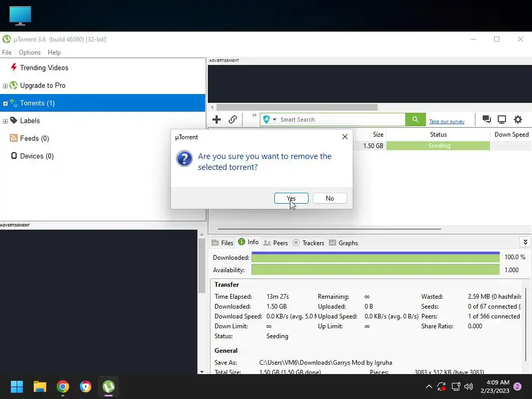Screen dimensions: 532x399
Task: Click the 1.50 GB size cell
Action: point(373,145)
